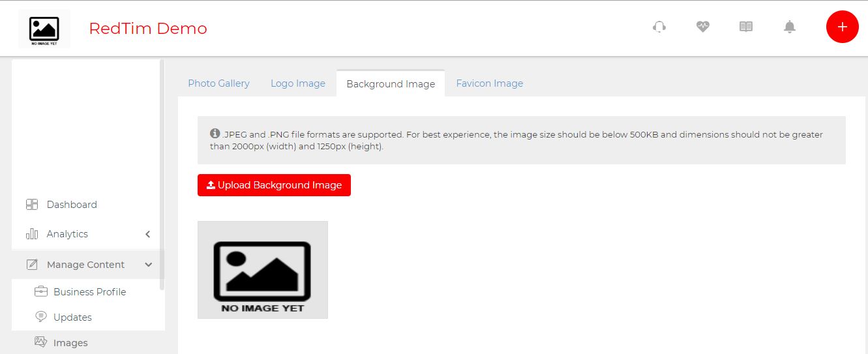Click the Dashboard grid icon
The width and height of the screenshot is (868, 354).
coord(32,205)
